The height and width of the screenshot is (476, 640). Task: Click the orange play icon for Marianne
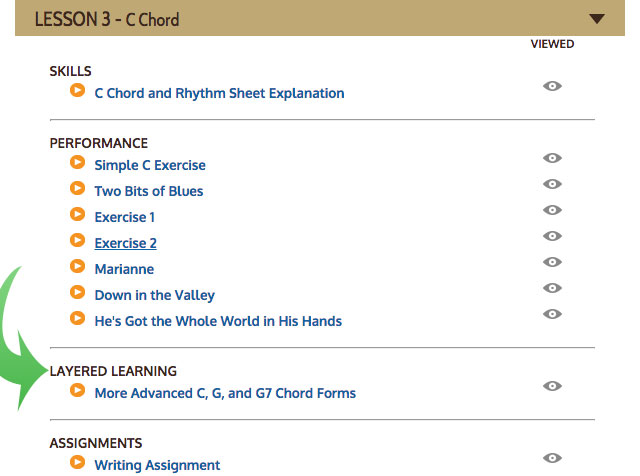pyautogui.click(x=77, y=267)
